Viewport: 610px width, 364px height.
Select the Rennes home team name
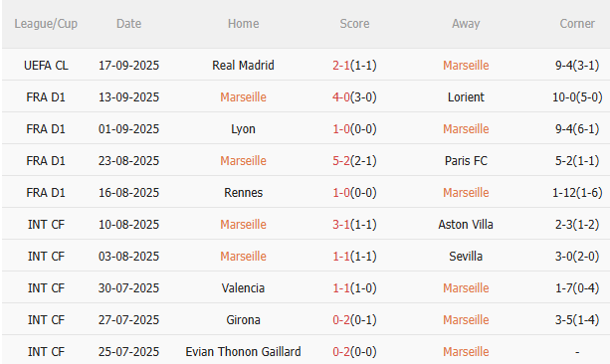[x=243, y=193]
